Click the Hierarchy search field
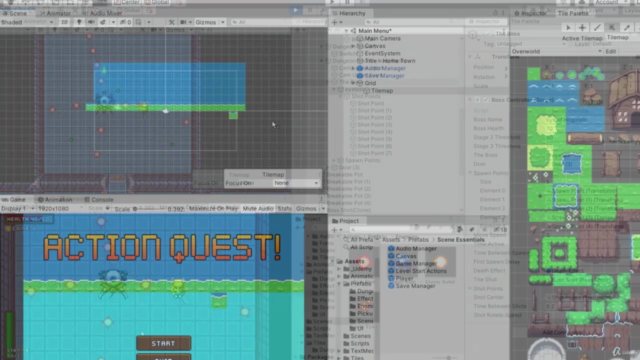The height and width of the screenshot is (360, 640). [x=413, y=22]
